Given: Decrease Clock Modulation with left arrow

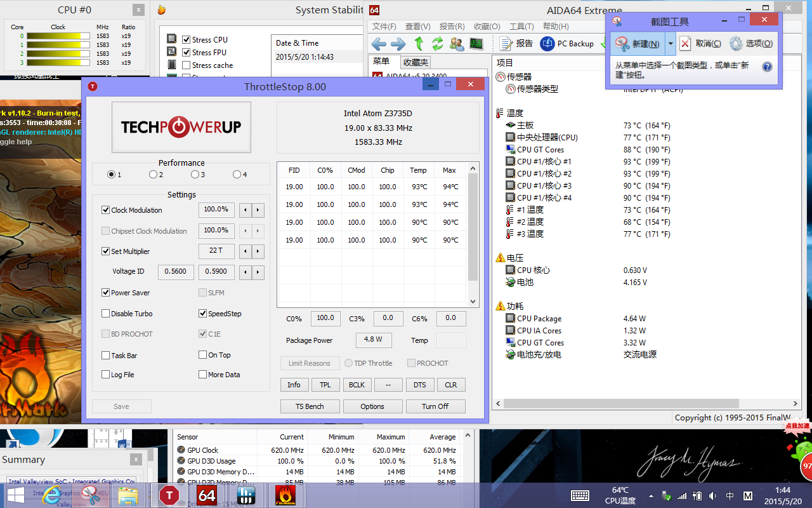Looking at the screenshot, I should [246, 210].
